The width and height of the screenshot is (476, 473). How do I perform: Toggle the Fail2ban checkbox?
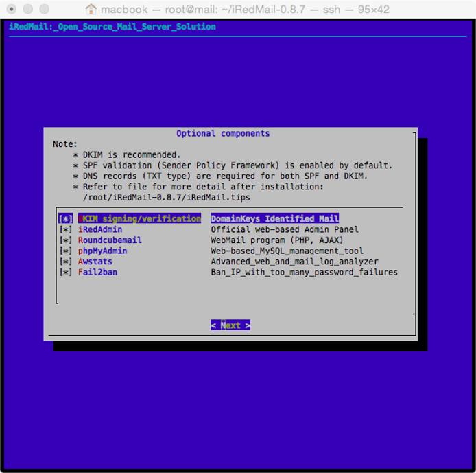(66, 272)
